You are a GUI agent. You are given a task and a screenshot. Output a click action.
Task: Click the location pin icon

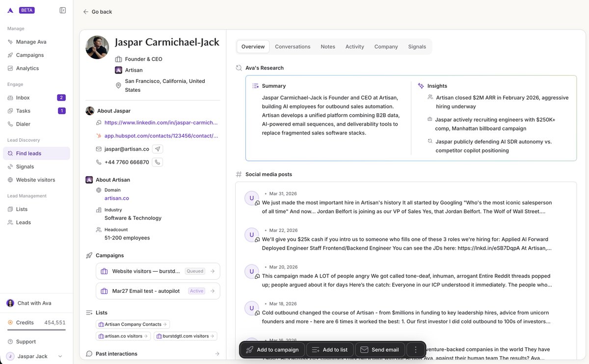point(118,85)
